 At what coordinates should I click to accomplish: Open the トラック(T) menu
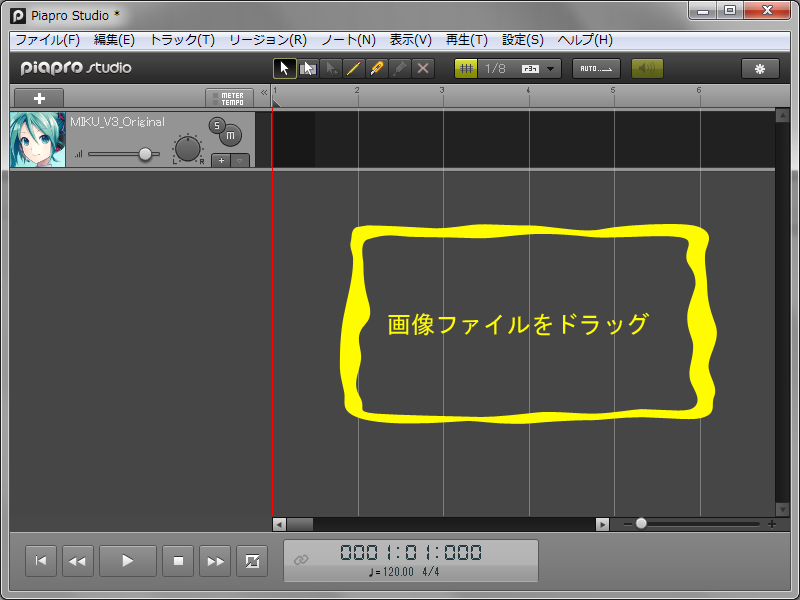pyautogui.click(x=181, y=40)
